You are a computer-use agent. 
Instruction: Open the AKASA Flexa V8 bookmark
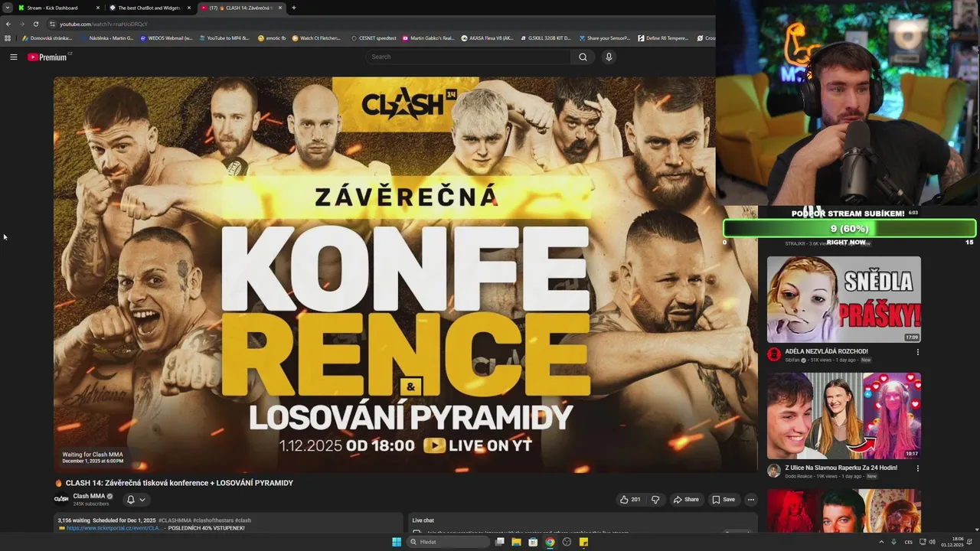487,37
